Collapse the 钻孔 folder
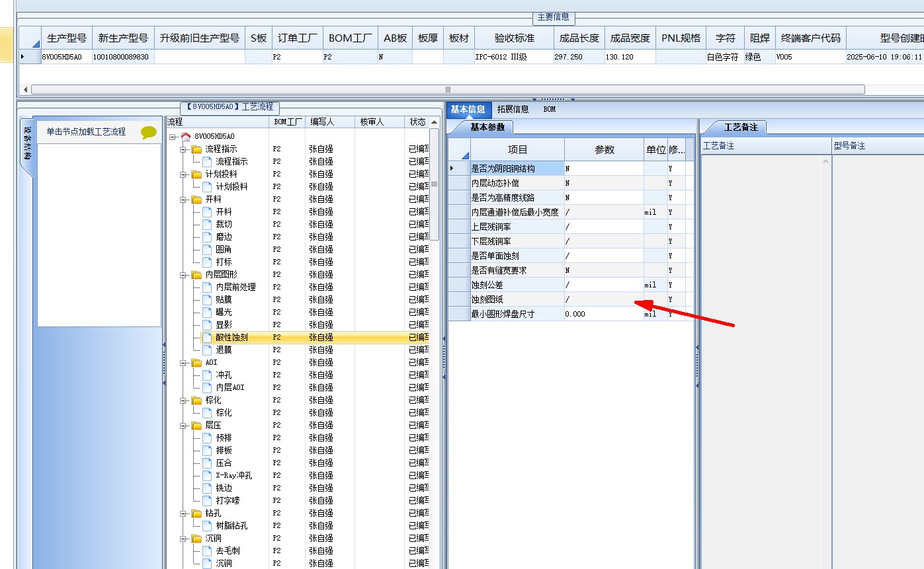Image resolution: width=924 pixels, height=569 pixels. click(183, 513)
